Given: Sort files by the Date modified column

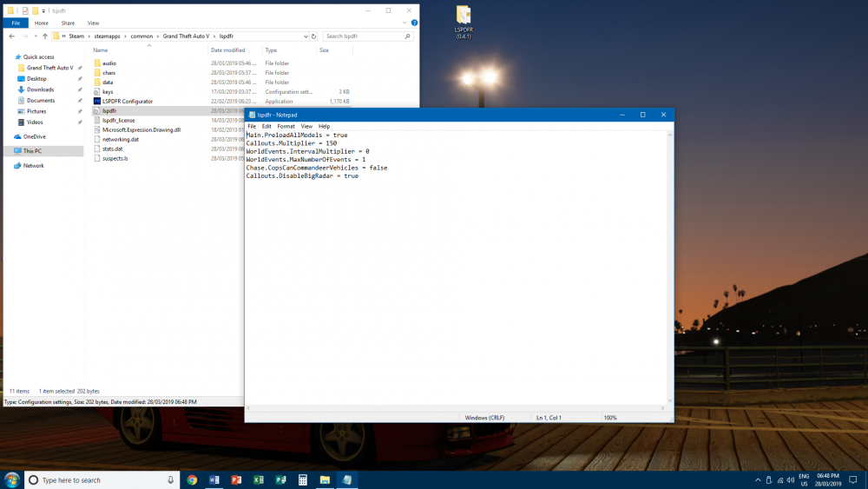Looking at the screenshot, I should [x=227, y=50].
